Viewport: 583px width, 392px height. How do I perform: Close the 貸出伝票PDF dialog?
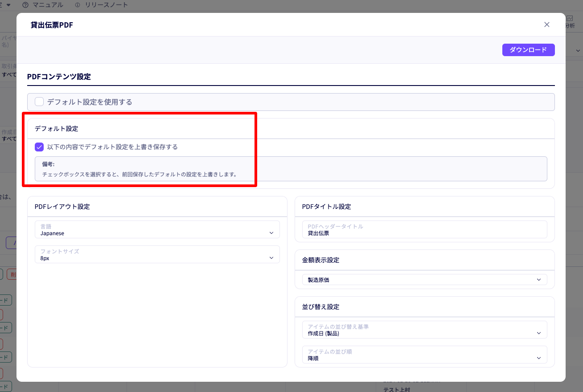tap(546, 24)
